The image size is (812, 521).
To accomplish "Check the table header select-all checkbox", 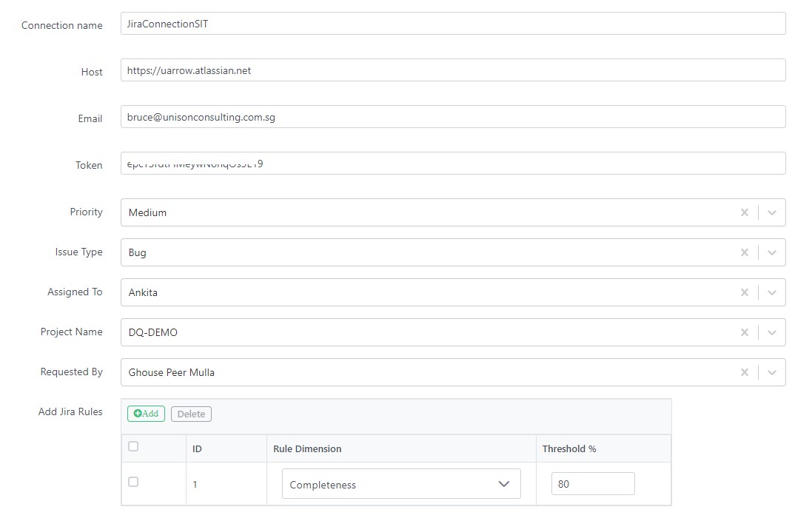I will pos(134,446).
